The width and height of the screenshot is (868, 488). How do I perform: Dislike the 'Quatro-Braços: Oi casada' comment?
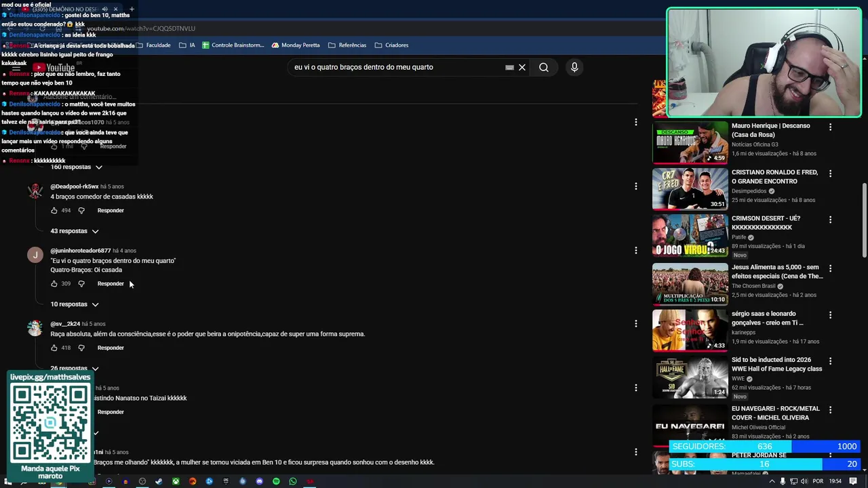pos(81,283)
